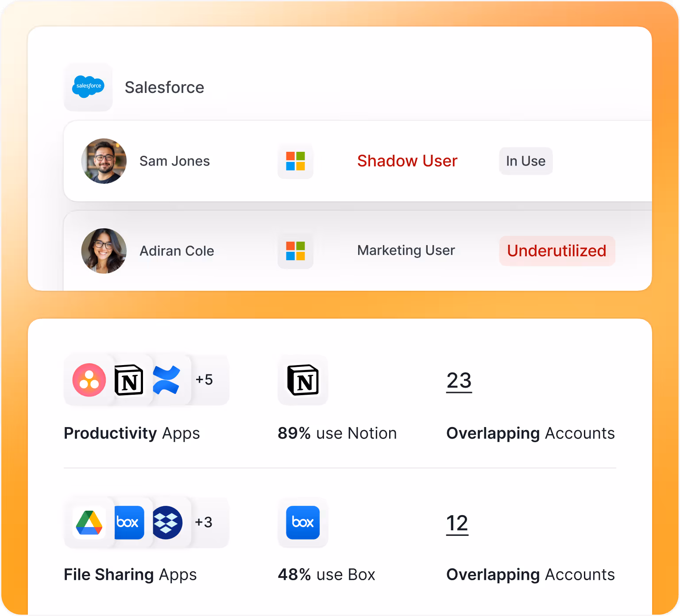Expand the +3 more file sharing apps
The width and height of the screenshot is (680, 616).
(204, 522)
